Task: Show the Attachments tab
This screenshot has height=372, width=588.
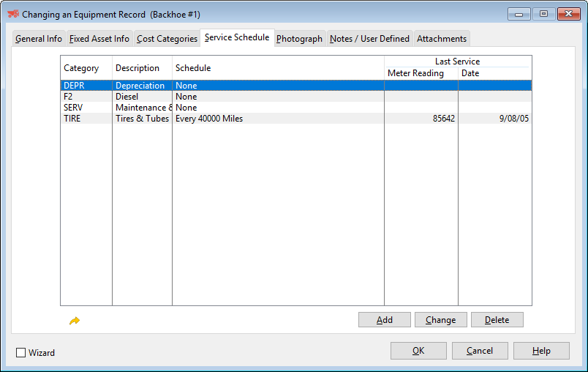Action: 442,39
